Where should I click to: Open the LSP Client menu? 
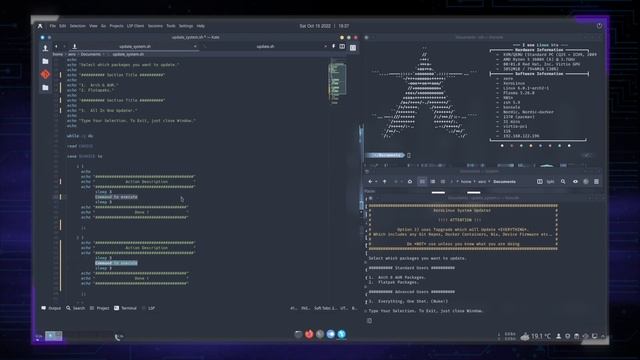point(136,26)
